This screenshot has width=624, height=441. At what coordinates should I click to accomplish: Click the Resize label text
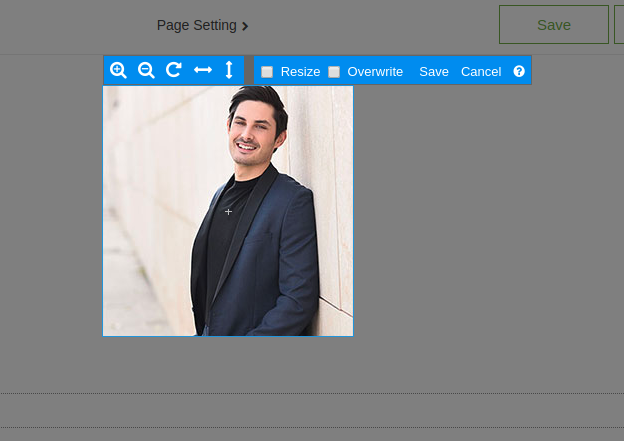(x=300, y=72)
